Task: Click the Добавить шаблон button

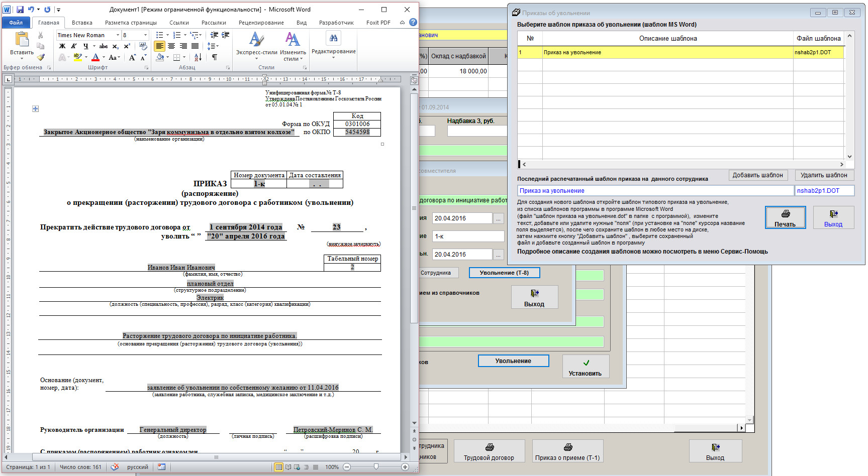Action: [757, 175]
